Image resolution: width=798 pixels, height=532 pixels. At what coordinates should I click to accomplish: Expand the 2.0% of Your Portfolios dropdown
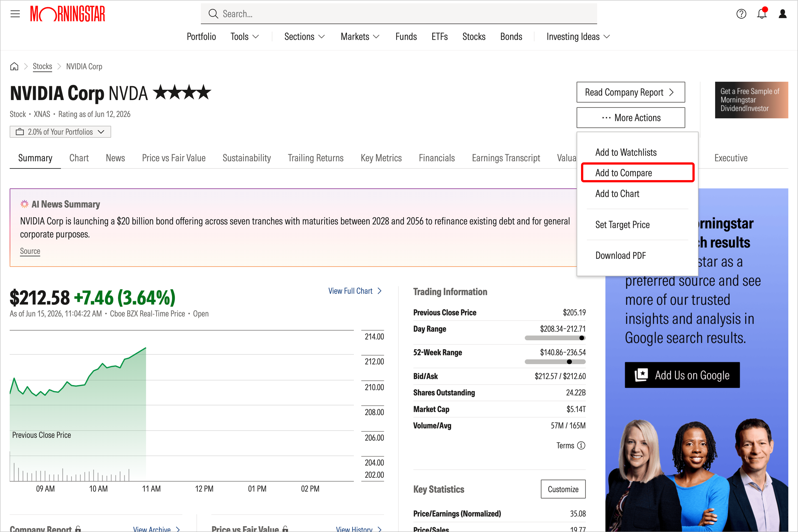(60, 132)
